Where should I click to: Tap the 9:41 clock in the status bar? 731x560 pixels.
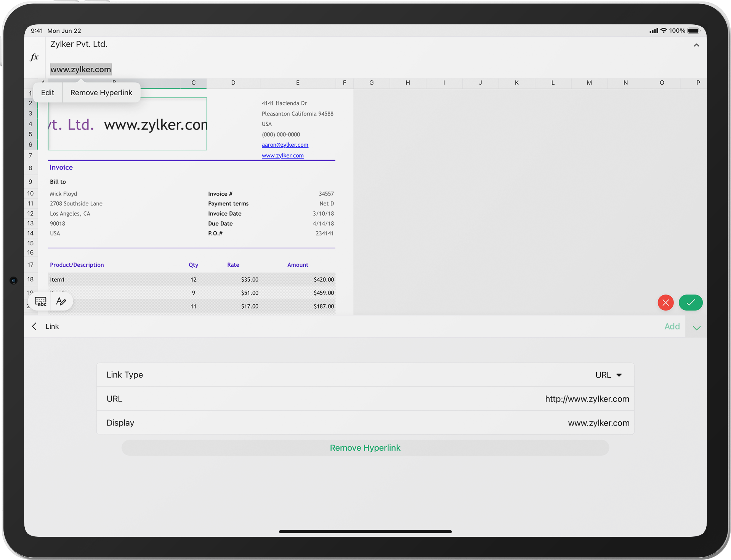37,31
